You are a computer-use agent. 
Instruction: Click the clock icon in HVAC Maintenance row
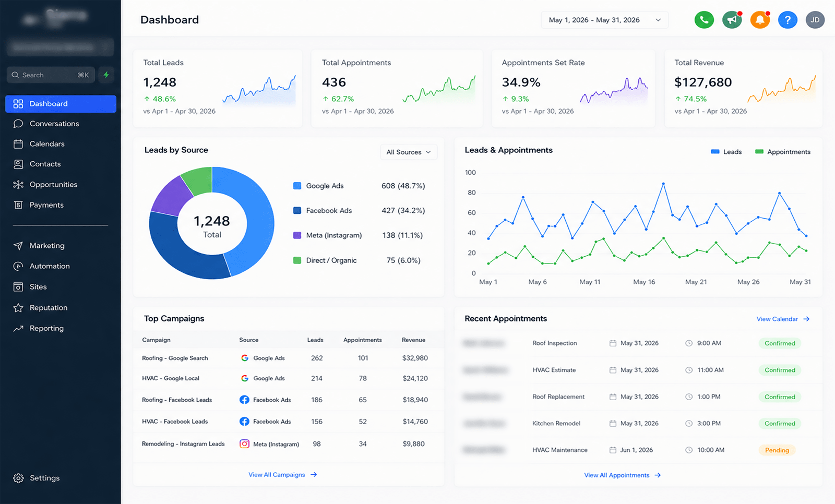point(689,450)
